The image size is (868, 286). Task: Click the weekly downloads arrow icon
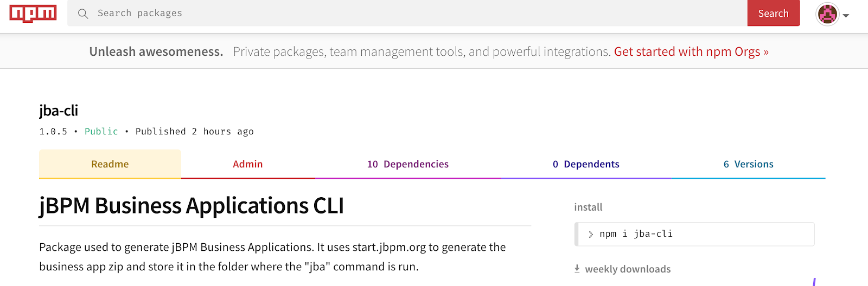pyautogui.click(x=577, y=269)
